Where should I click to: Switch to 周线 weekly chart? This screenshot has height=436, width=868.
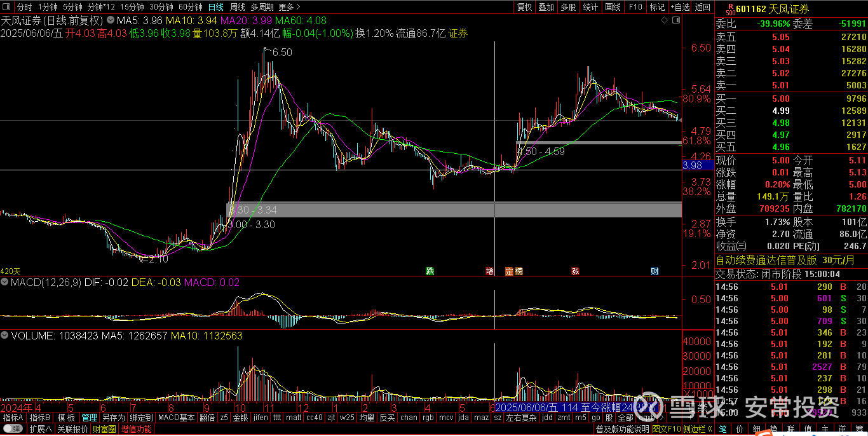pos(237,7)
